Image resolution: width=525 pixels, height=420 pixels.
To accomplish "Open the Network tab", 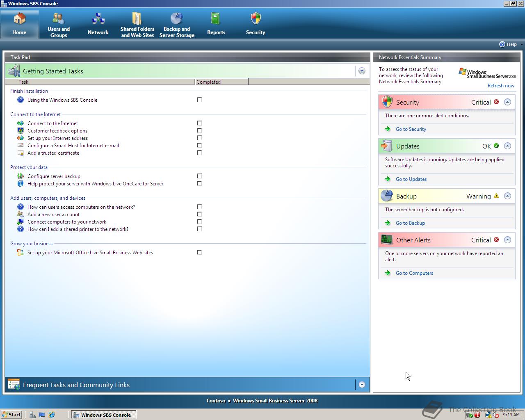I will 98,24.
